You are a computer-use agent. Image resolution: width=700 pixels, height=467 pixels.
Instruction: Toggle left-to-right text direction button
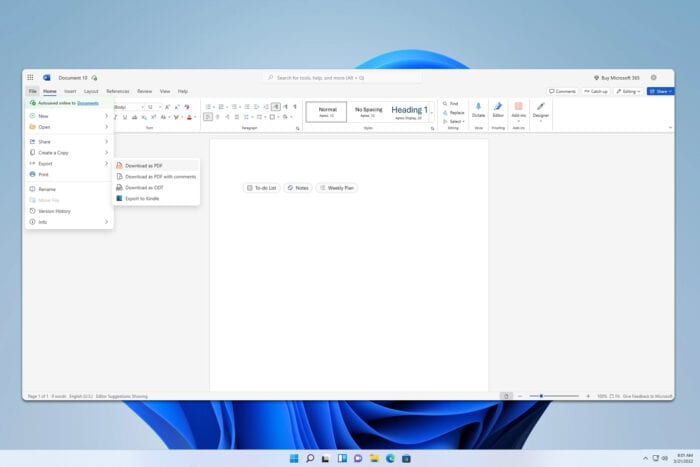pos(276,107)
